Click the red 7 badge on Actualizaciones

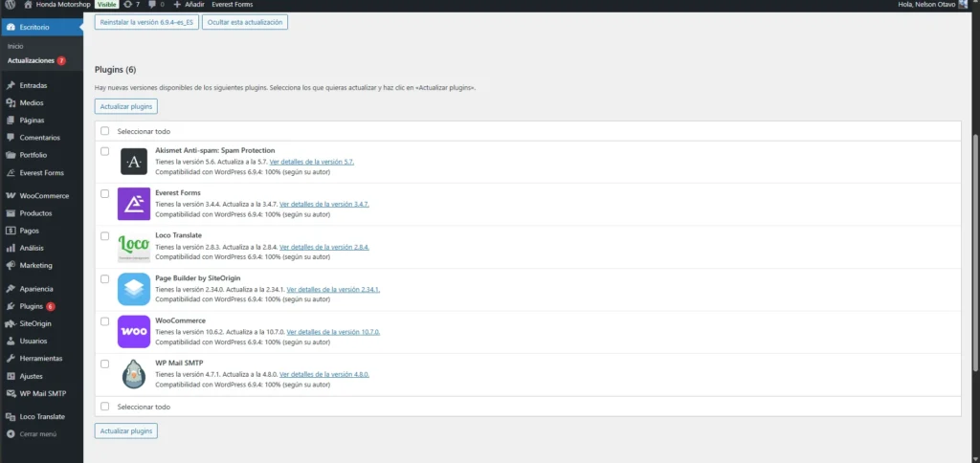tap(61, 60)
